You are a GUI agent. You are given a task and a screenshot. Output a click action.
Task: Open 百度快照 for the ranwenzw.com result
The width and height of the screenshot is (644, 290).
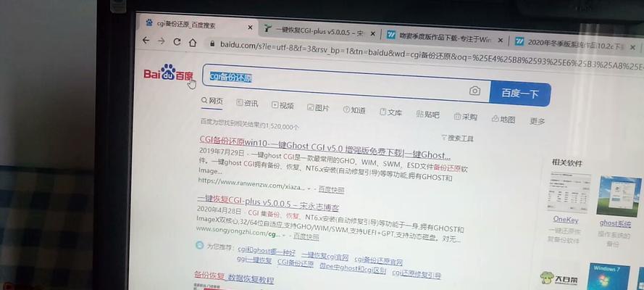(x=331, y=189)
